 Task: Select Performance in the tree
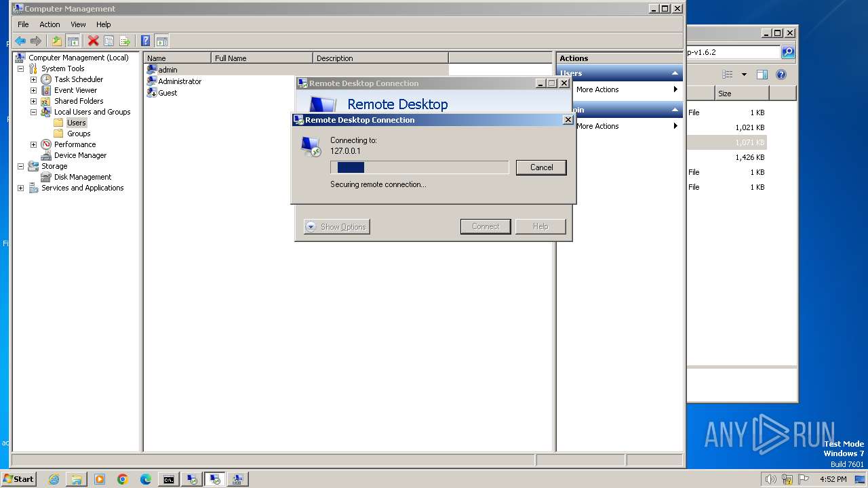click(75, 144)
